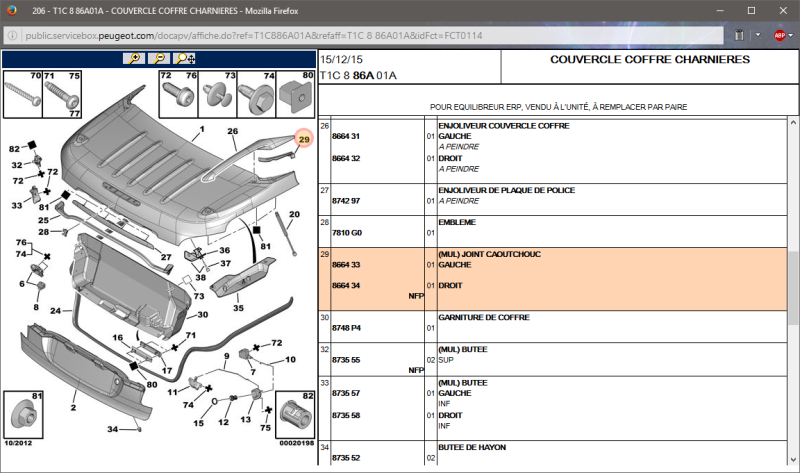Select square nut thumbnail numbered 80
This screenshot has width=800, height=473.
295,94
